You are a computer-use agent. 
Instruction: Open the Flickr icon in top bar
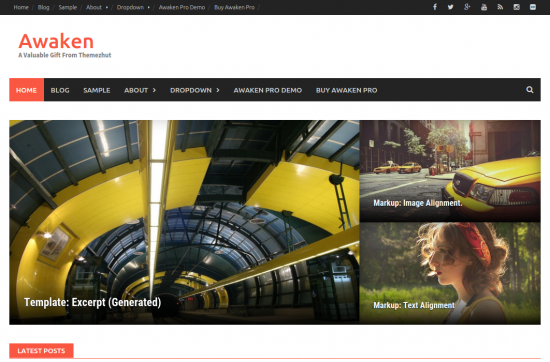tap(533, 7)
